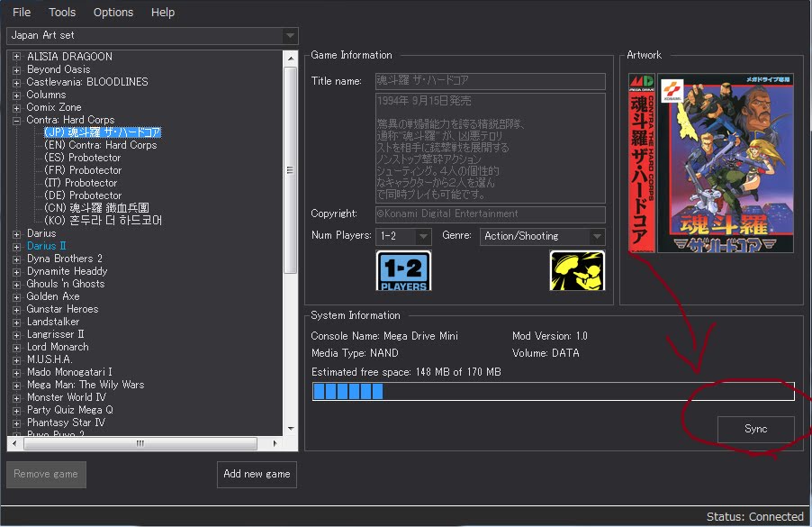Select the (FR) Probotector entry
812x527 pixels.
(x=83, y=170)
